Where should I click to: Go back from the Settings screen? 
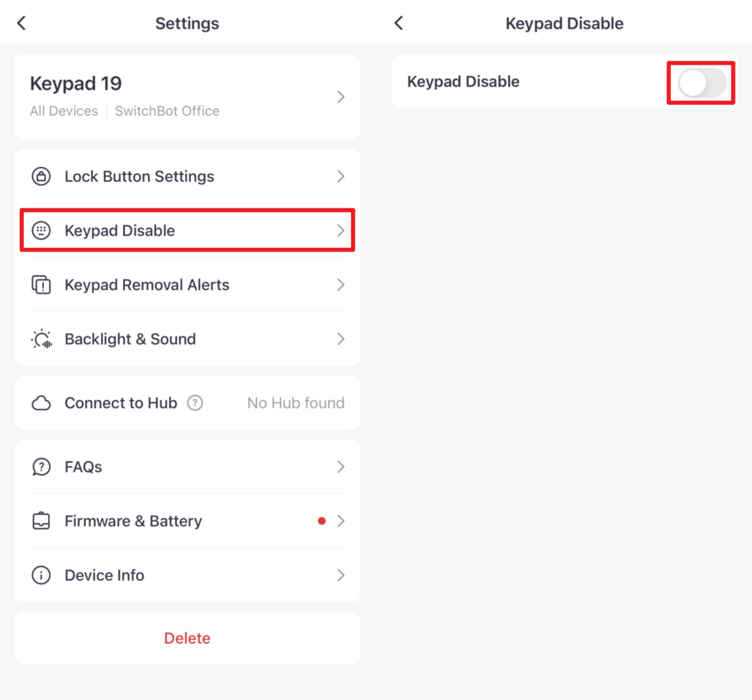21,23
